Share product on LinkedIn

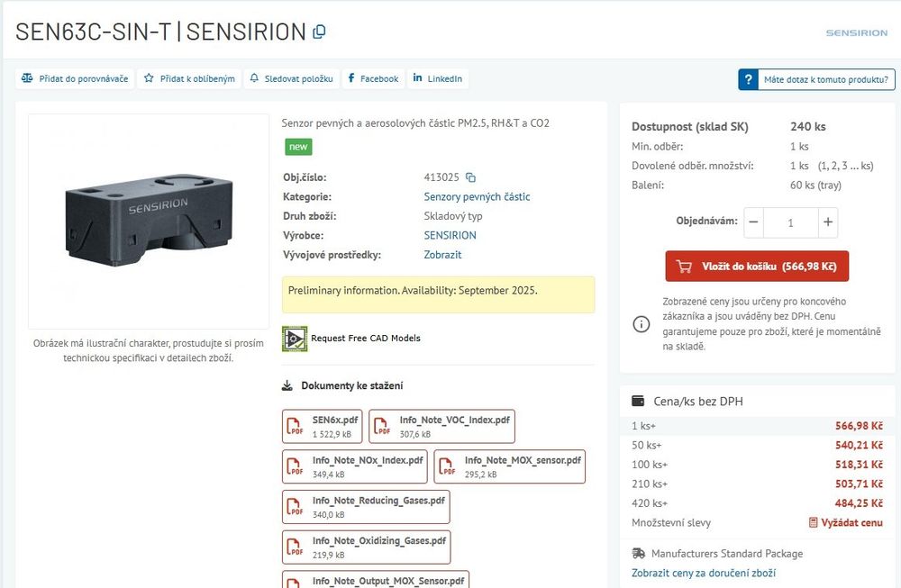click(437, 79)
